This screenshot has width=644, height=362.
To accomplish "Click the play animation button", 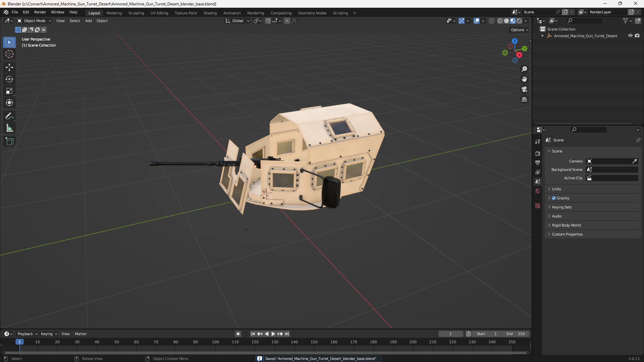I will [273, 334].
